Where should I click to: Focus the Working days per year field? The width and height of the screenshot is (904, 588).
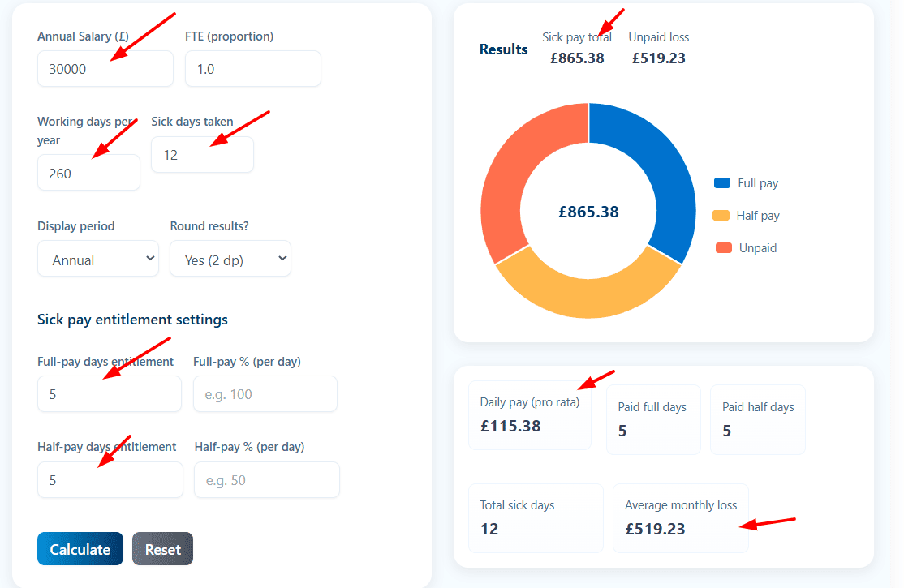[x=88, y=173]
